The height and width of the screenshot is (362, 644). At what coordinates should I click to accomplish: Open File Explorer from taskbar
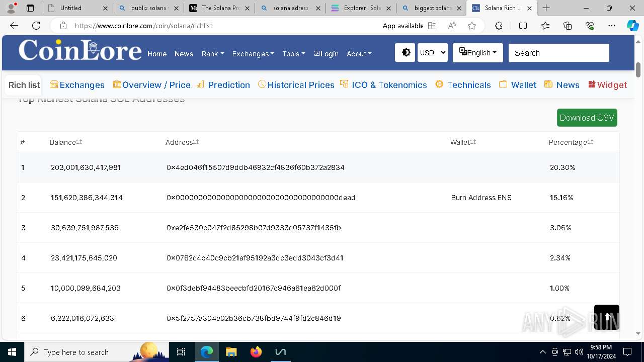[231, 352]
